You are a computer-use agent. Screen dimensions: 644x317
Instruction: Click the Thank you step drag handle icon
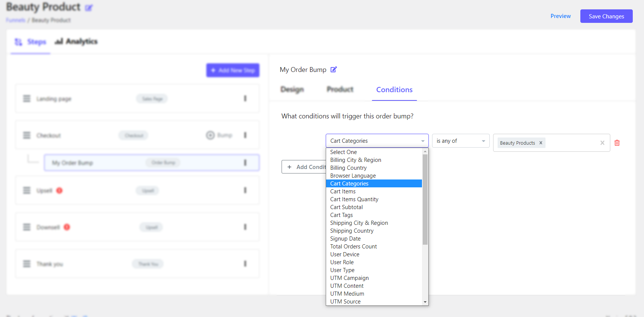(27, 264)
